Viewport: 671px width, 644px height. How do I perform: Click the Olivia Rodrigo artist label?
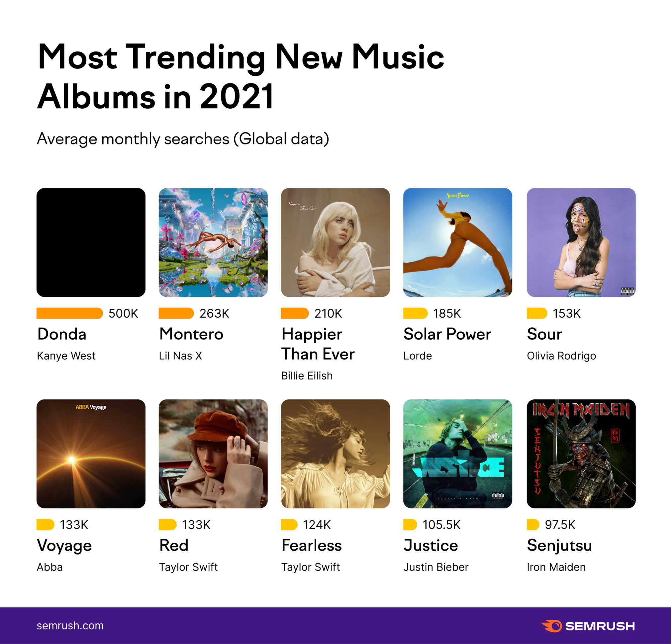pyautogui.click(x=561, y=356)
